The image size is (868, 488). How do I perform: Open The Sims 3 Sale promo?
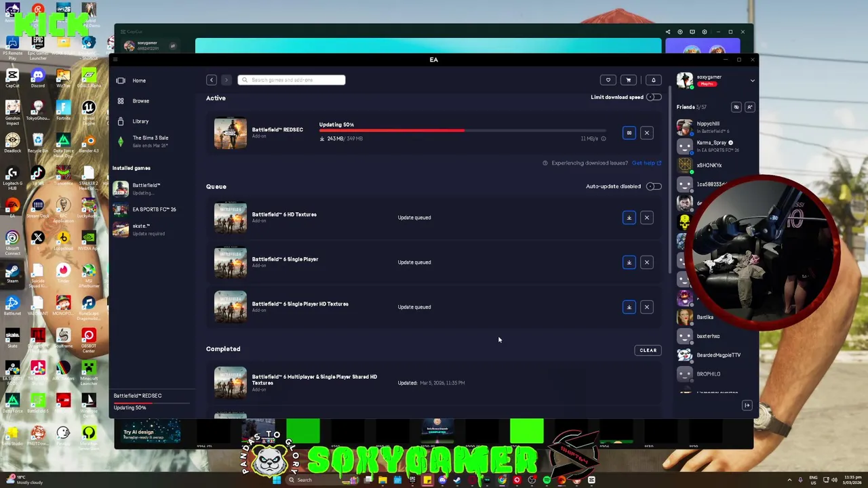pos(149,141)
